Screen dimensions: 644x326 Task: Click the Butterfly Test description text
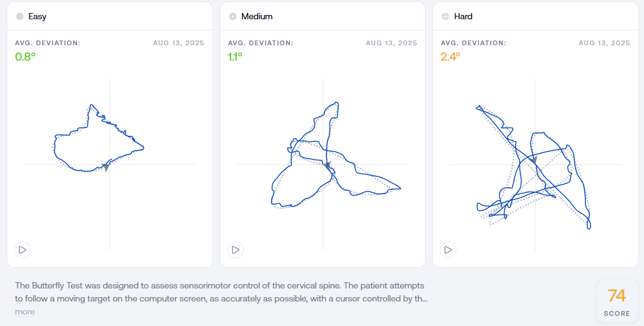click(x=221, y=292)
